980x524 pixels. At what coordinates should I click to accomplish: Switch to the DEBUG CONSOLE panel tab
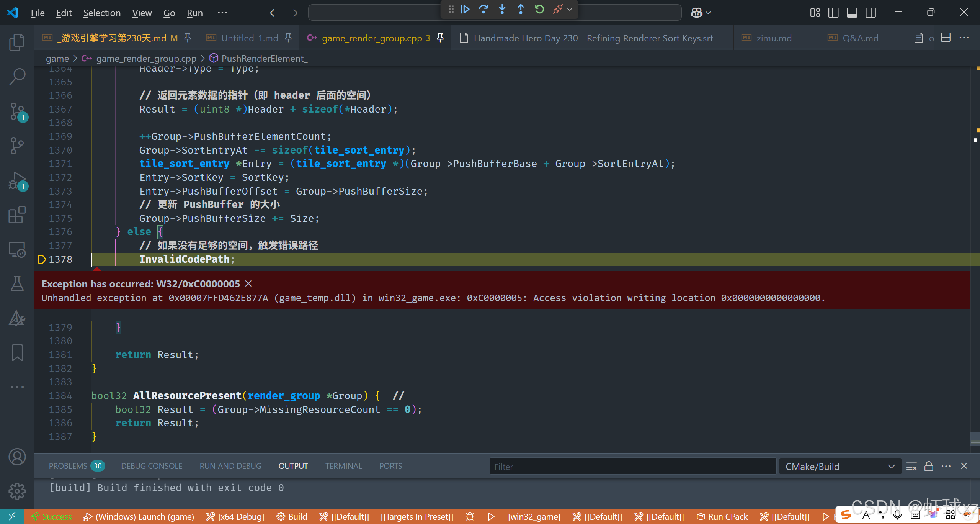(x=152, y=466)
